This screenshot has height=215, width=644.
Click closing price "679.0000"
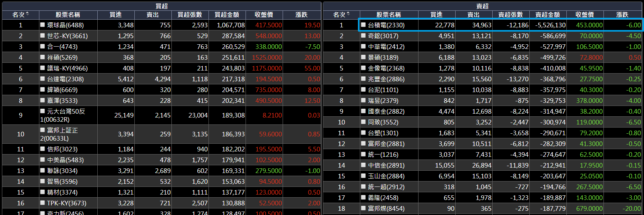click(589, 208)
